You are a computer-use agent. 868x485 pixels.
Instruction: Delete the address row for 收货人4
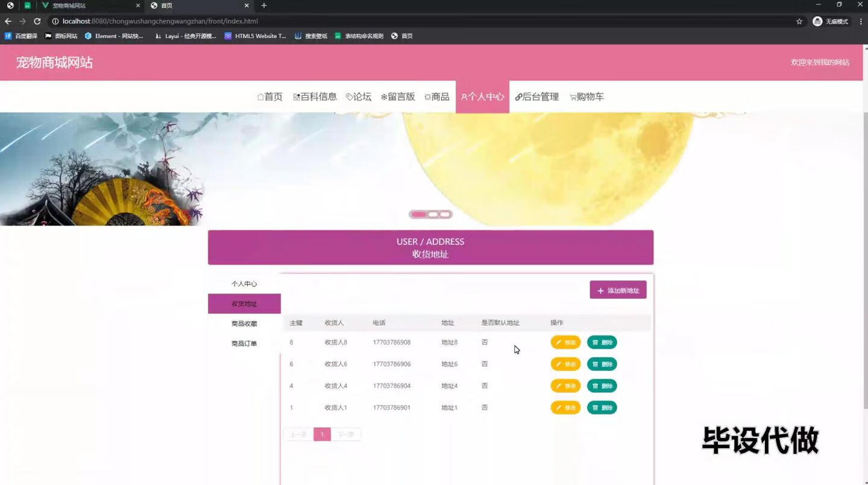pos(602,386)
